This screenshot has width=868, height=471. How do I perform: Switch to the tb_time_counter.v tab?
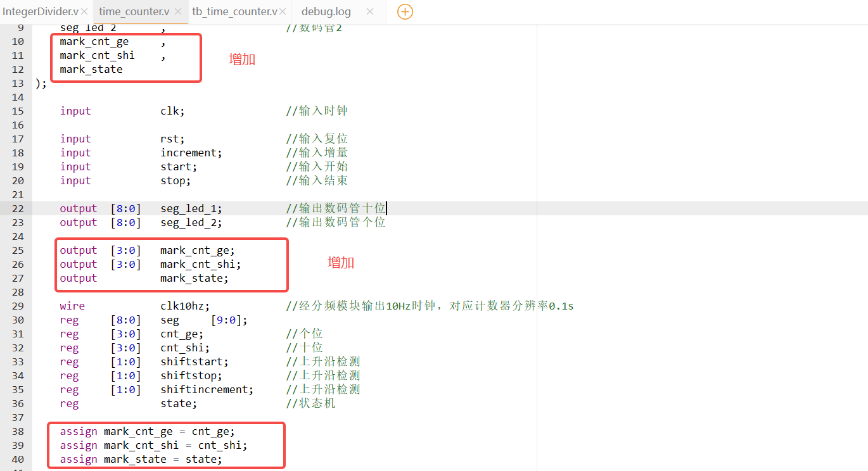click(234, 11)
